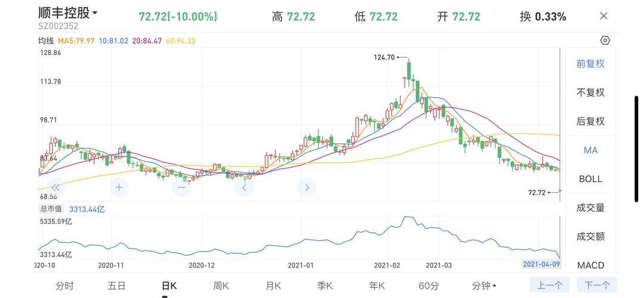Screen dimensions: 644x298
Task: Click the 均线 label
Action: (46, 41)
